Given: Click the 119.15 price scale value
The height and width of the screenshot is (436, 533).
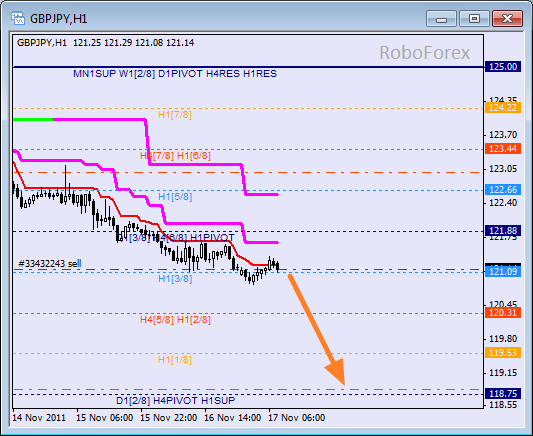Looking at the screenshot, I should (503, 373).
